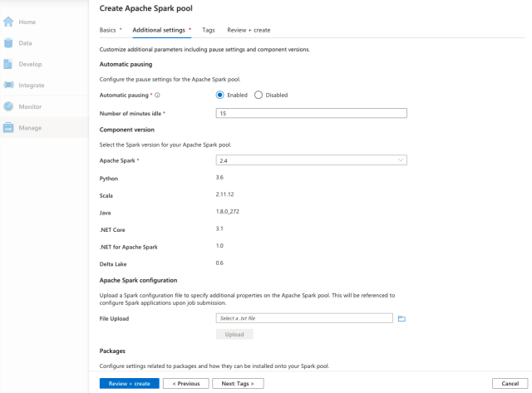Click the blue Review + create button
The image size is (532, 393).
point(130,384)
